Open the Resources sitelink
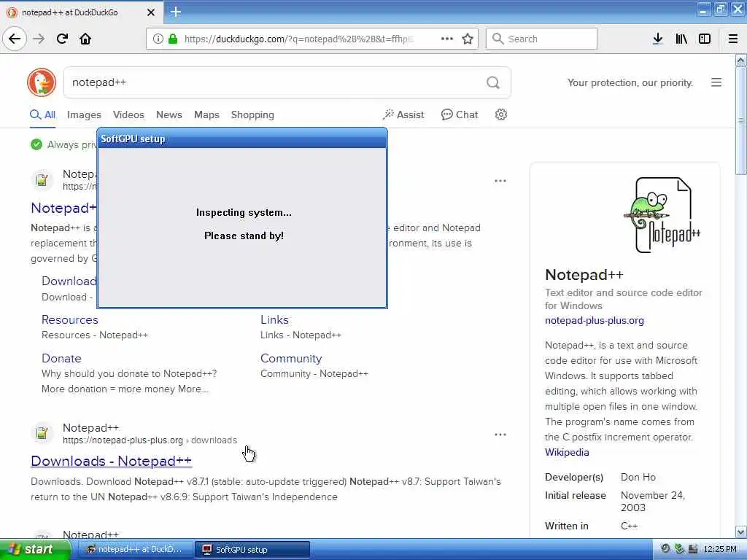Image resolution: width=747 pixels, height=560 pixels. pos(69,319)
